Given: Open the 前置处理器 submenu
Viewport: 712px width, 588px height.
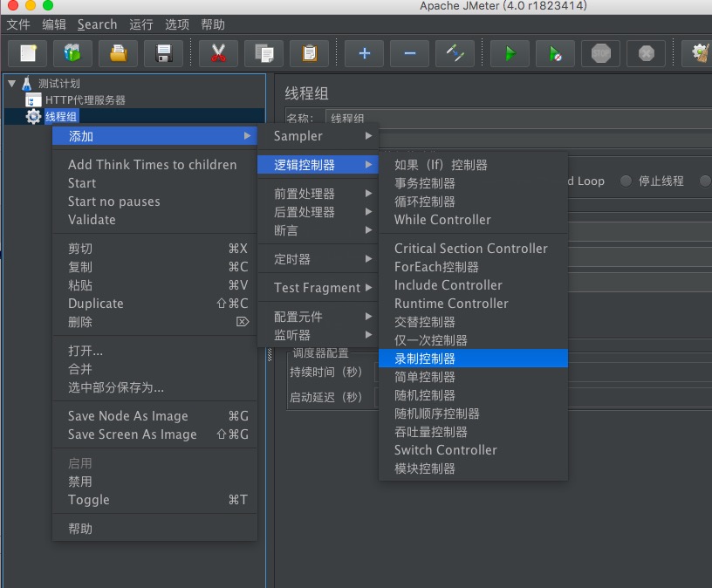Looking at the screenshot, I should click(318, 194).
